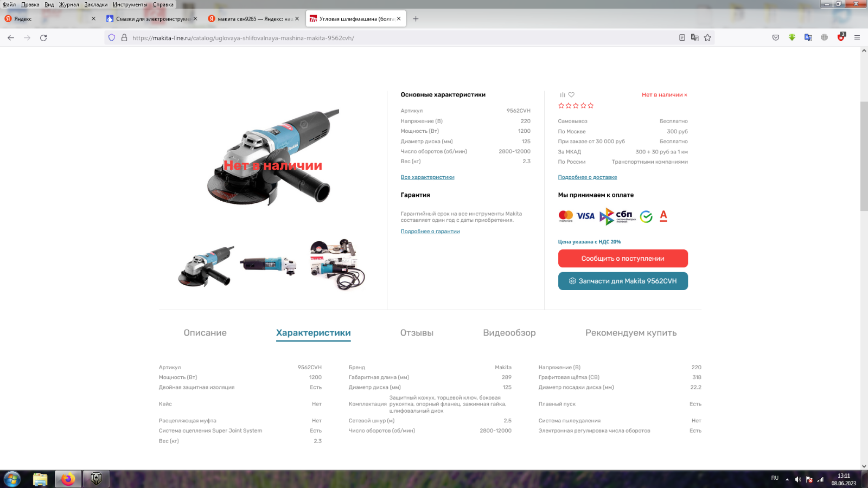Open the volume control in system tray
The image size is (868, 488).
pyautogui.click(x=798, y=479)
